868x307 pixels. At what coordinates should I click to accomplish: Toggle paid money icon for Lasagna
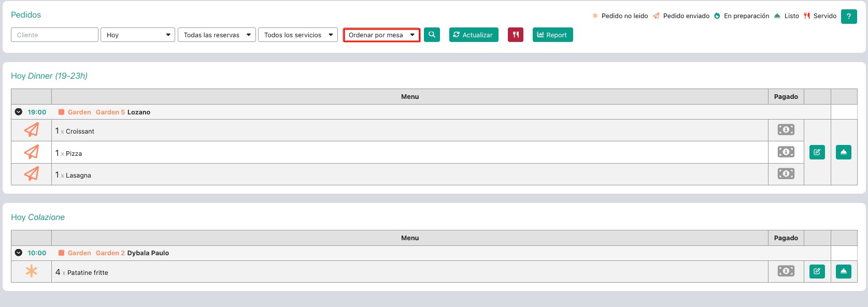pyautogui.click(x=786, y=174)
